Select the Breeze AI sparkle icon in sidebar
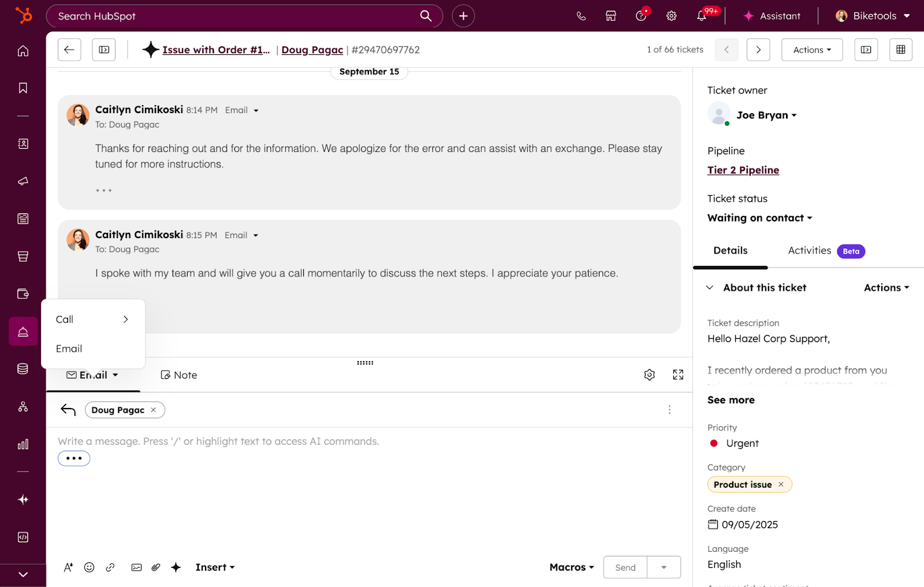 [23, 499]
